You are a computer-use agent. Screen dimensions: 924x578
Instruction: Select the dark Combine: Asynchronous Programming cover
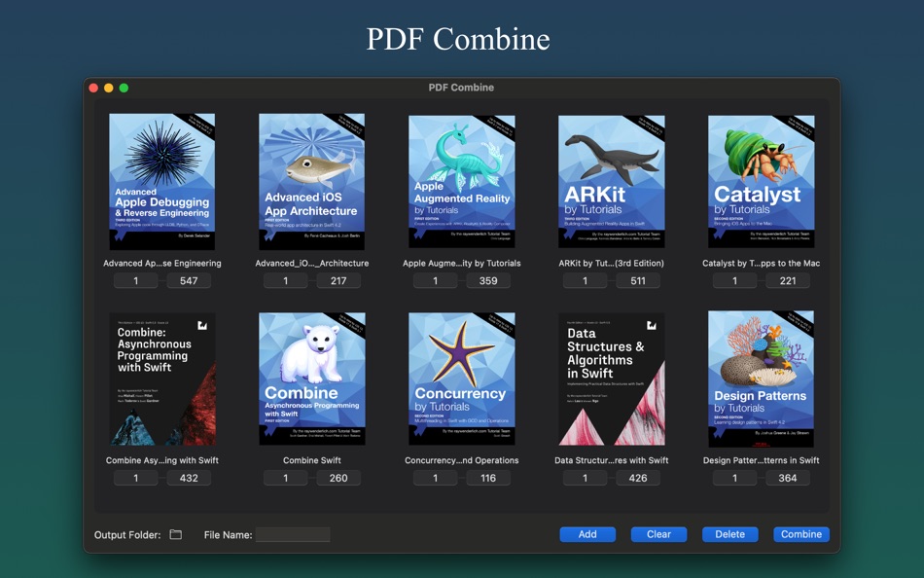[x=162, y=379]
